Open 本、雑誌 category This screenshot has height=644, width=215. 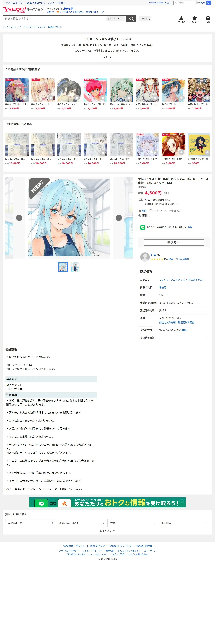[184, 523]
